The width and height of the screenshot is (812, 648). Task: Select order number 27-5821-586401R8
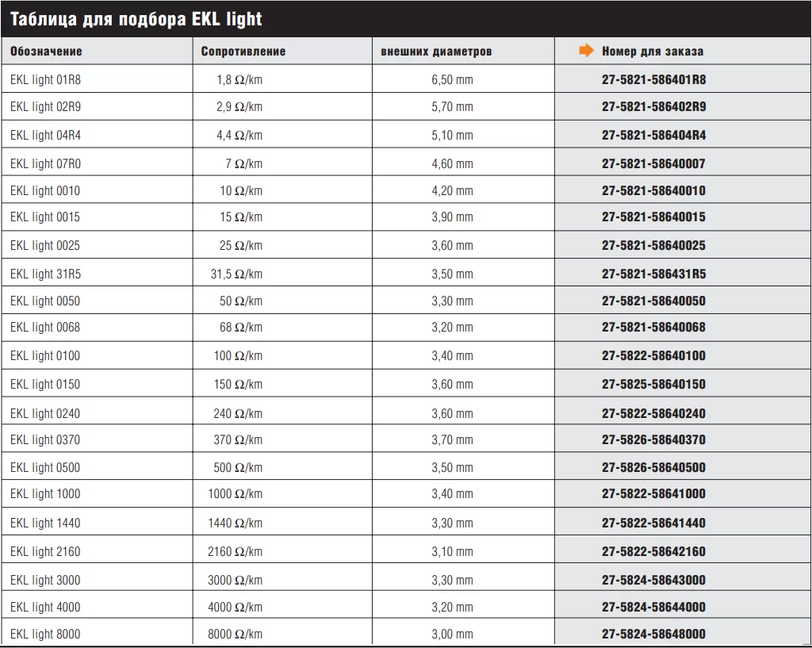click(653, 80)
